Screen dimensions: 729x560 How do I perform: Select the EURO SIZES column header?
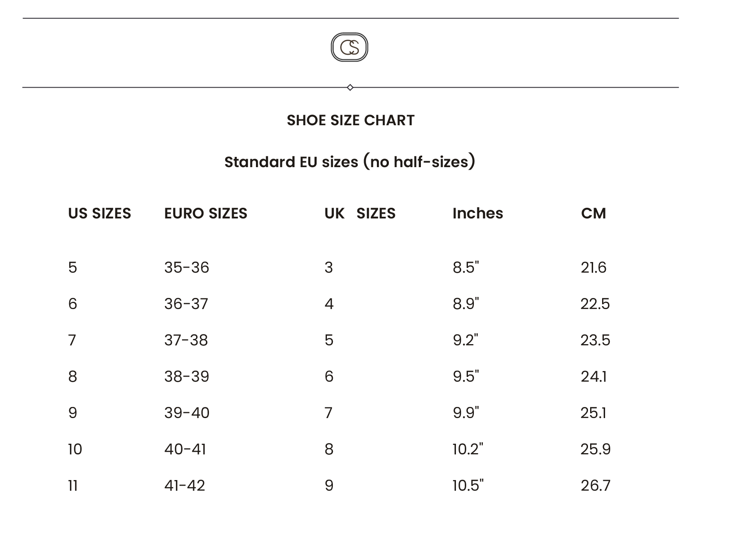point(206,213)
